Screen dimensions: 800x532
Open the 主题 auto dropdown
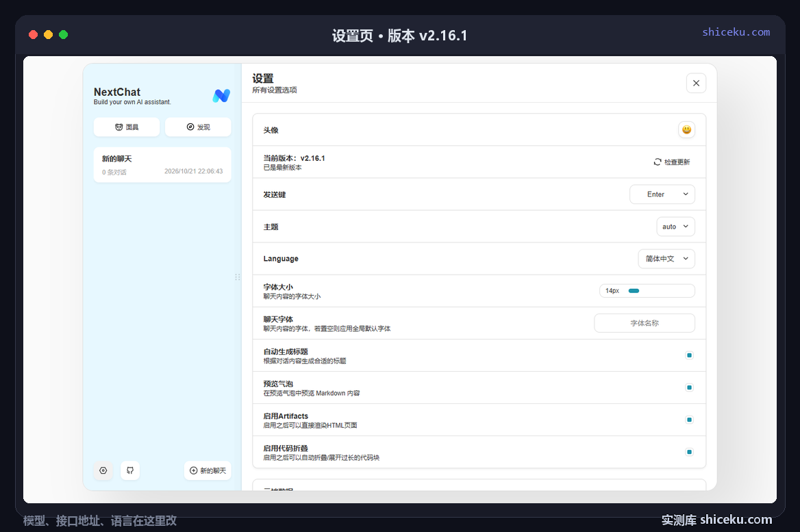coord(675,227)
